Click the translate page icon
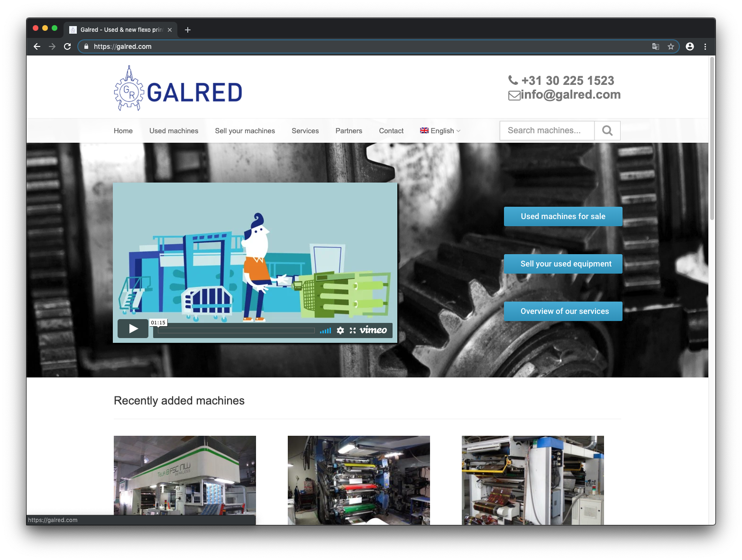 [656, 46]
